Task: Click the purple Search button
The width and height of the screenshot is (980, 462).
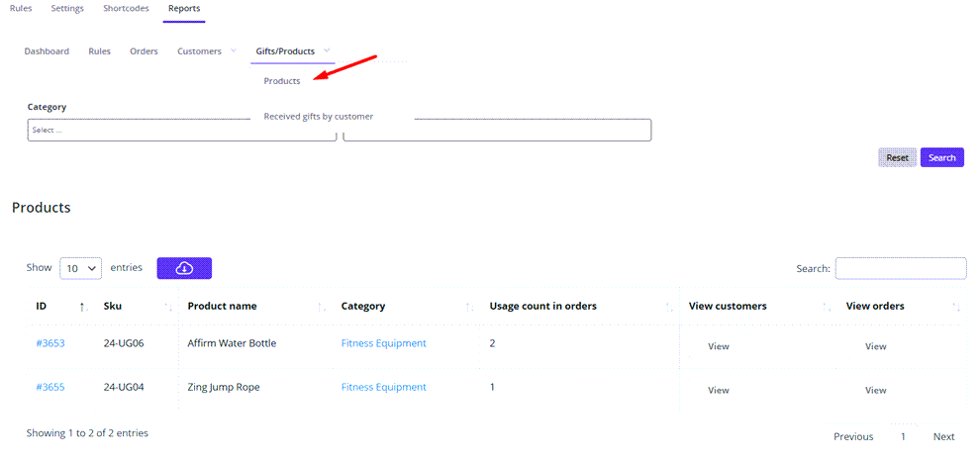Action: [941, 157]
